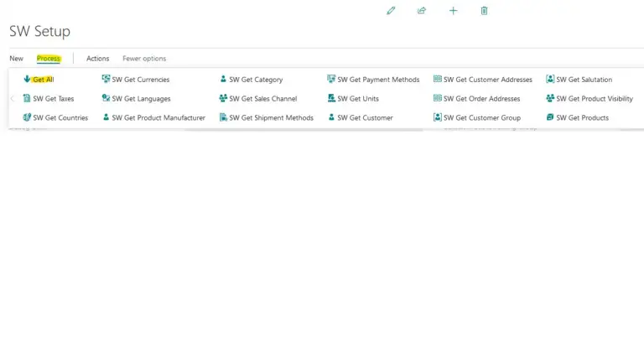
Task: Click the SW Get Customer Addresses icon
Action: (x=438, y=79)
